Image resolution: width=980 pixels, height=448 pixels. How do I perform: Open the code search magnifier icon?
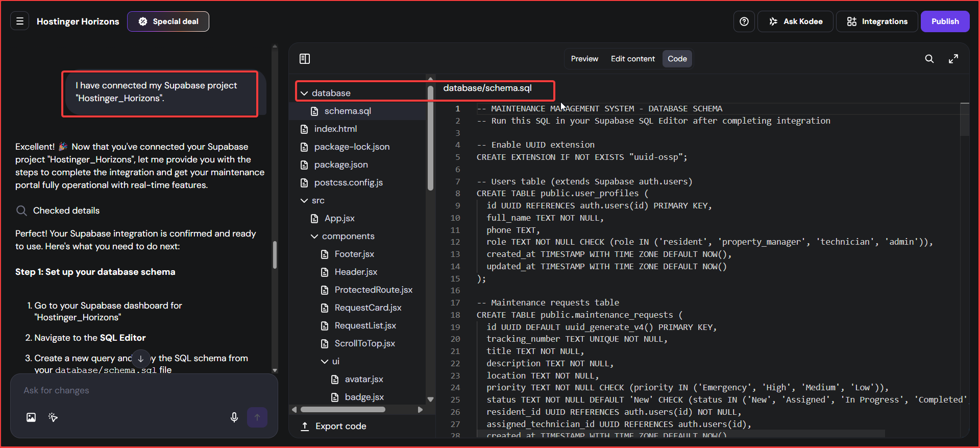coord(929,59)
